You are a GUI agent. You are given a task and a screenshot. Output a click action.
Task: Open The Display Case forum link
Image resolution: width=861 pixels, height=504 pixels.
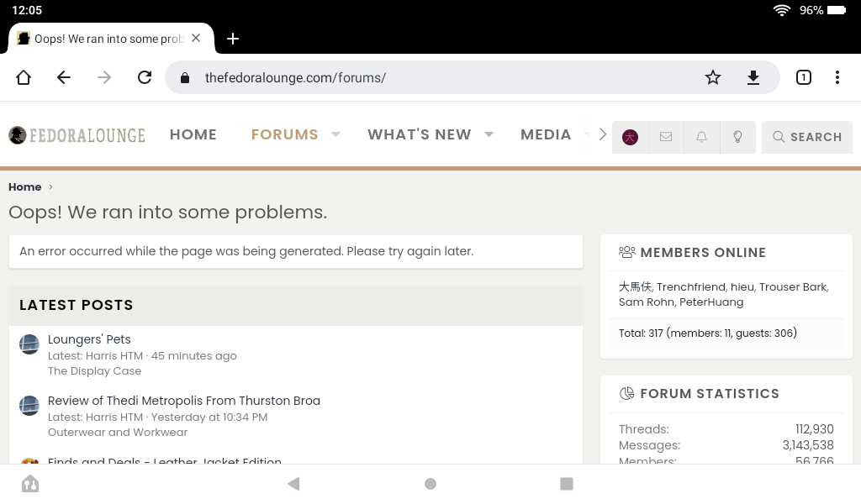pos(94,370)
